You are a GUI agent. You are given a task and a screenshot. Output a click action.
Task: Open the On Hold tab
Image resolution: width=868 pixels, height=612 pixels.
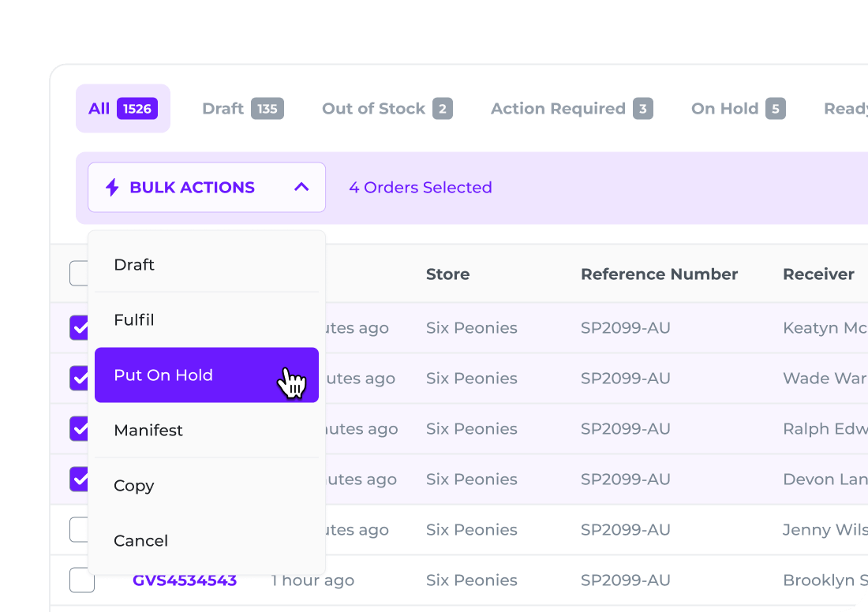tap(737, 108)
